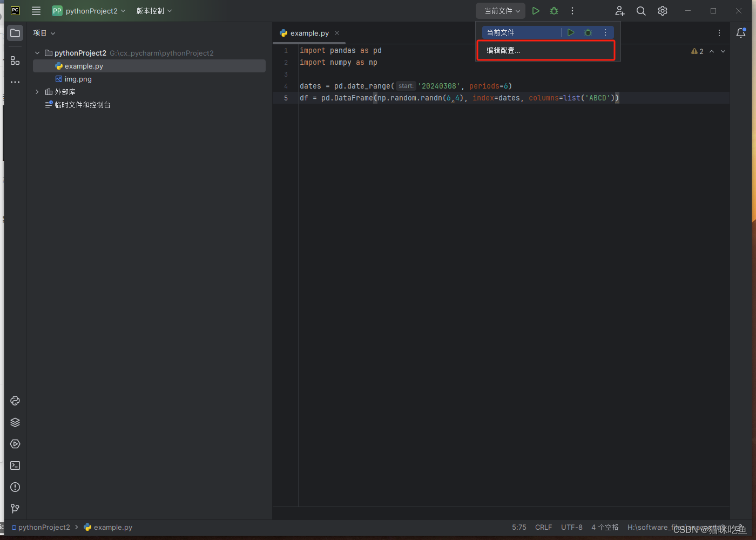Change the UTF-8 file encoding

coord(571,527)
